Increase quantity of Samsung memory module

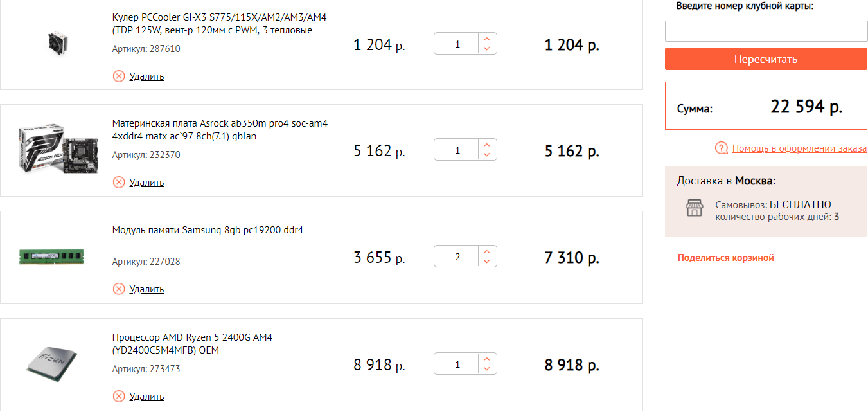pyautogui.click(x=487, y=252)
